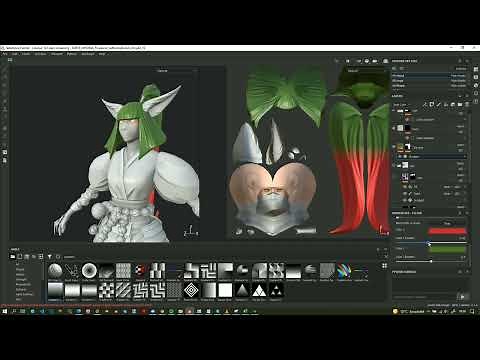Viewport: 480px width, 360px height.
Task: Open the red gradient color swatch
Action: point(447,231)
